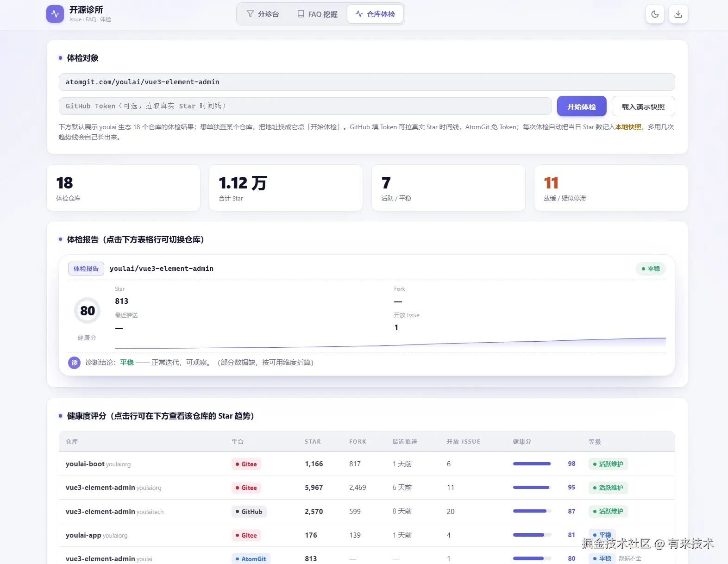The width and height of the screenshot is (728, 564).
Task: Click the health score 87
Action: tap(571, 511)
